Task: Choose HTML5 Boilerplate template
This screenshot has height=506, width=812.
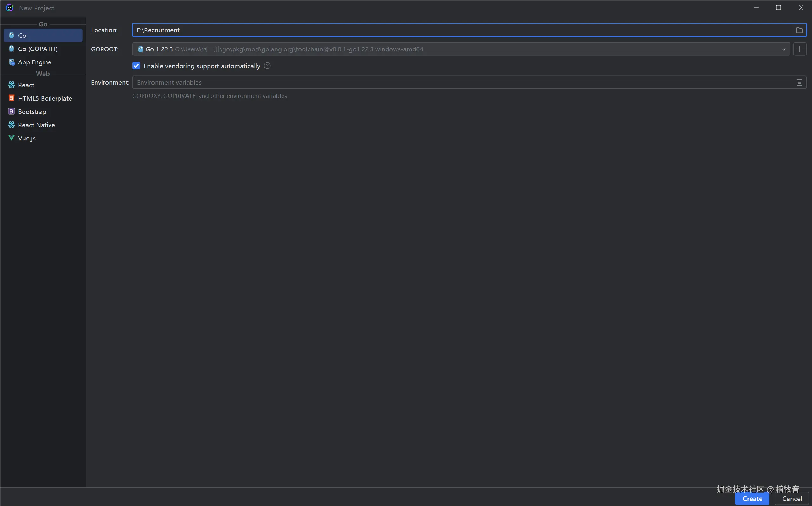Action: [45, 98]
